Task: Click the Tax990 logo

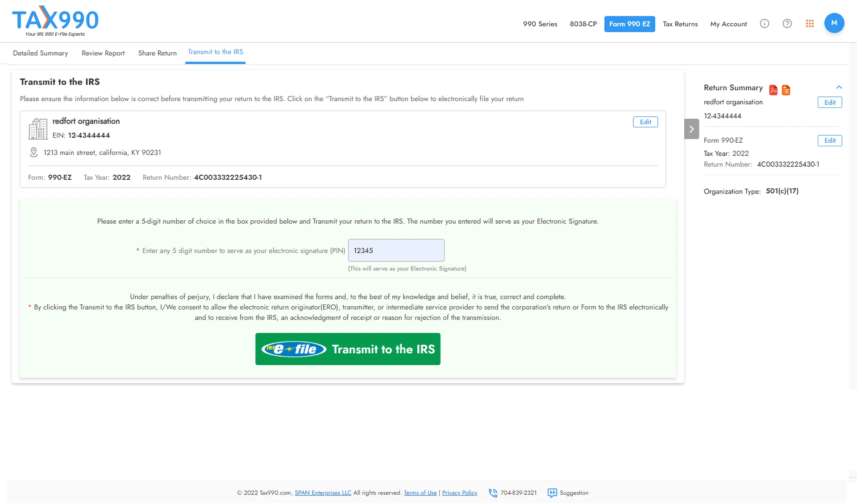Action: (x=55, y=21)
